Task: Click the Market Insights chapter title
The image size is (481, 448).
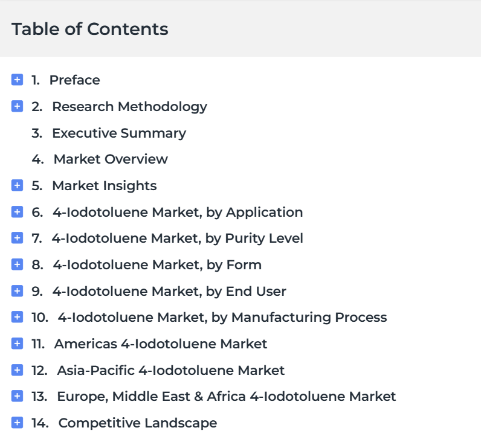Action: click(105, 186)
